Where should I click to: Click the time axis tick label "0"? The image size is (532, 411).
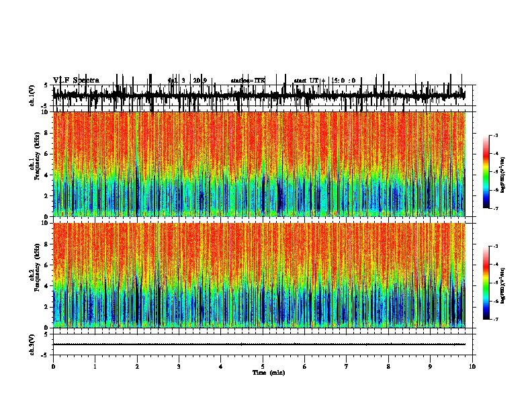[53, 367]
